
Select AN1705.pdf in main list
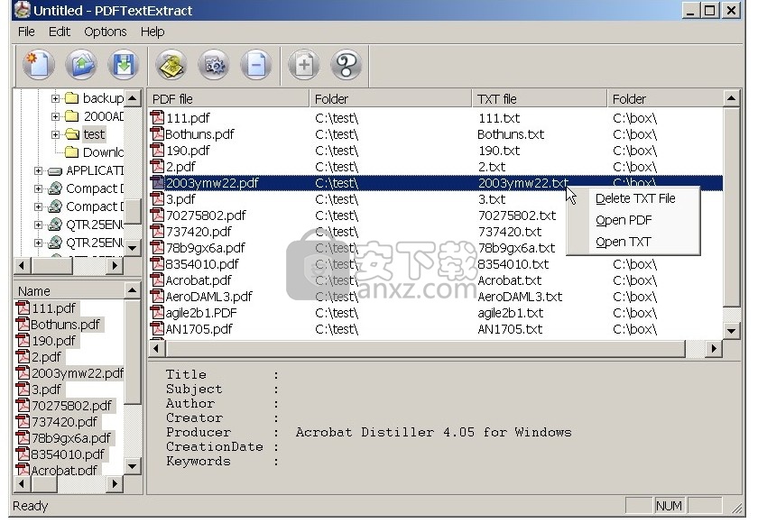199,328
